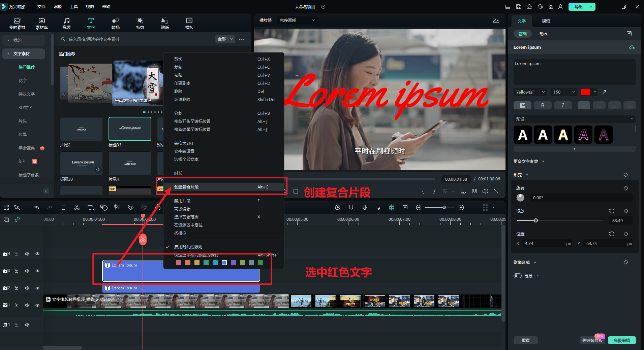
Task: Hide video track 3 with its eye icon
Action: click(x=37, y=271)
